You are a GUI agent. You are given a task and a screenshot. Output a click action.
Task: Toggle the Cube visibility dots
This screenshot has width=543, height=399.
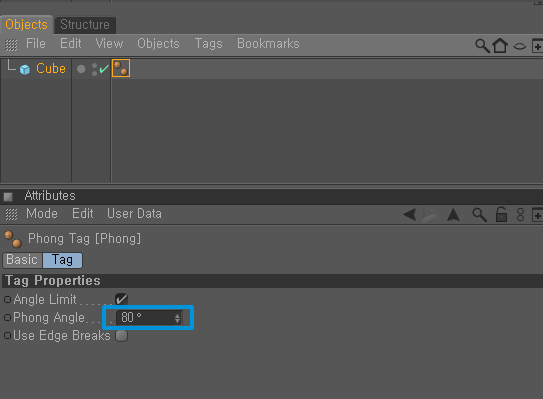coord(94,69)
